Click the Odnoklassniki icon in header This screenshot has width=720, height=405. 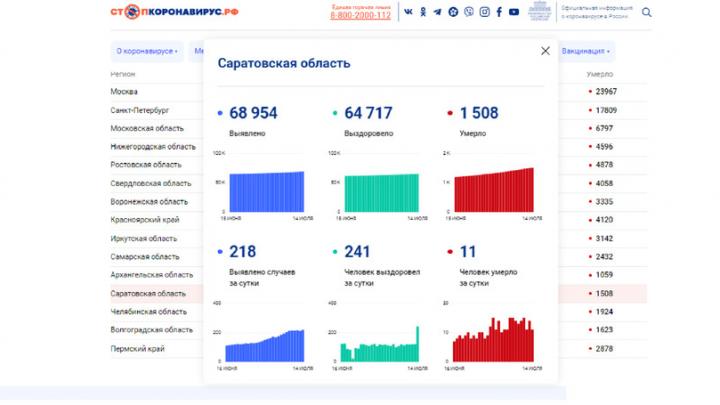point(423,12)
